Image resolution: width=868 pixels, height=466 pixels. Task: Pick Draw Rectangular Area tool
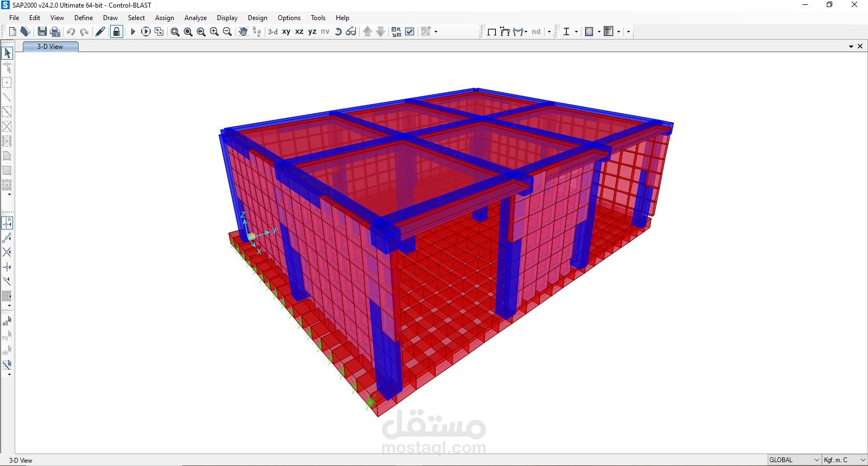click(x=7, y=170)
